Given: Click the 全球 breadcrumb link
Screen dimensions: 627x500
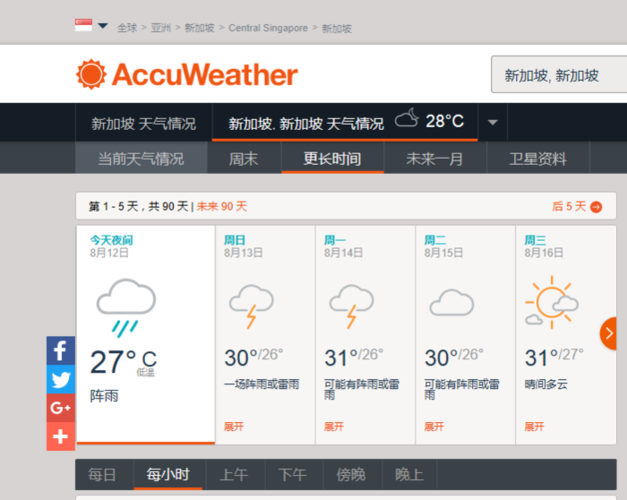Looking at the screenshot, I should point(127,28).
